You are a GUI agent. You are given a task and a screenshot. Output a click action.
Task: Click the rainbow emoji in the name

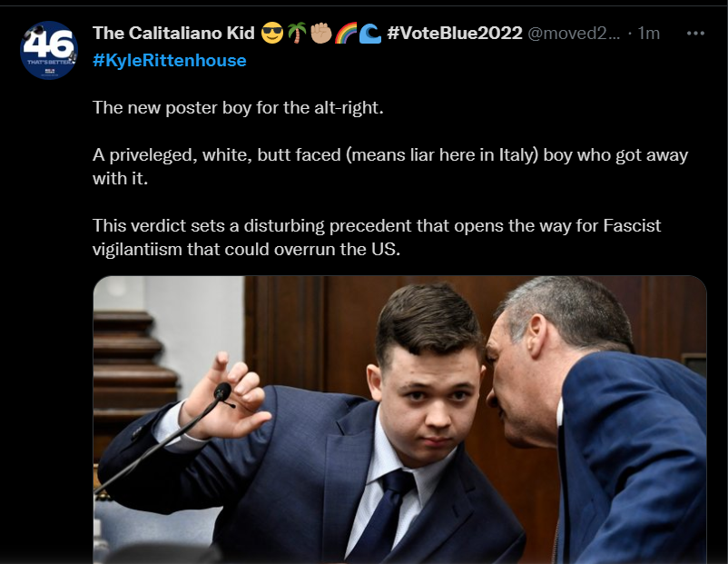coord(346,34)
